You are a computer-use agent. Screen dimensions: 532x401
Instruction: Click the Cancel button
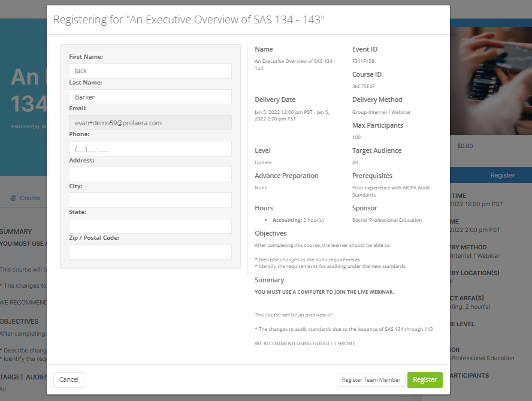[x=69, y=379]
